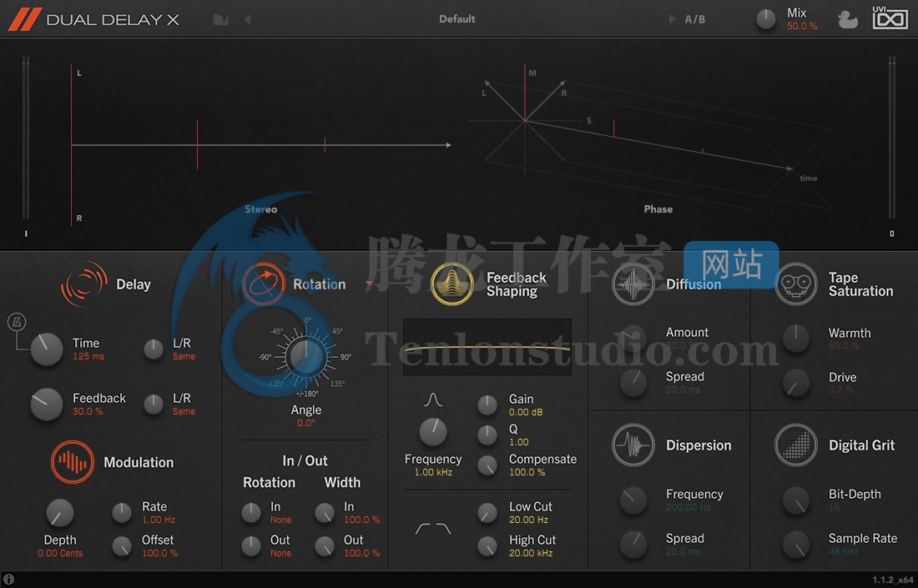Click the Mix knob
This screenshot has width=918, height=588.
point(766,19)
